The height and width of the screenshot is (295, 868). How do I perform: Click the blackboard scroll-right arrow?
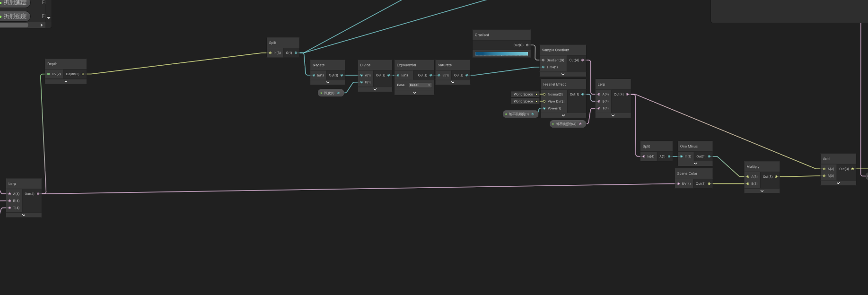[42, 25]
